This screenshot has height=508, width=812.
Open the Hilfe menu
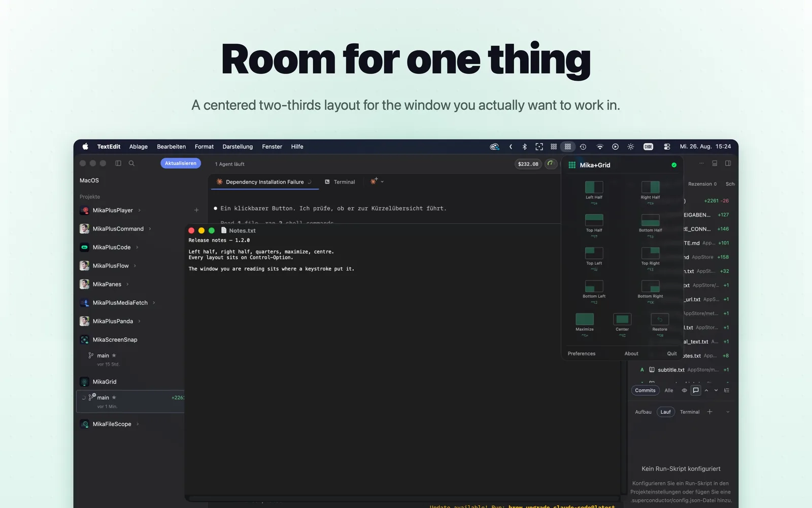(297, 147)
